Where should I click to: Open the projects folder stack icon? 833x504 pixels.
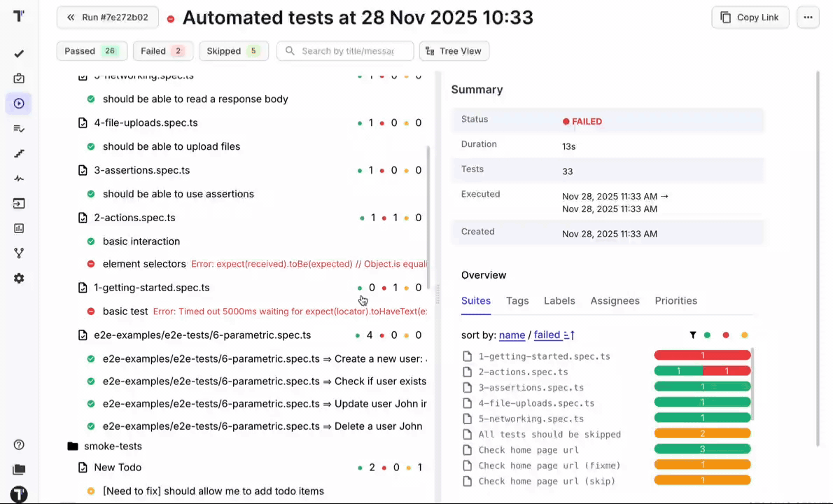pyautogui.click(x=19, y=470)
